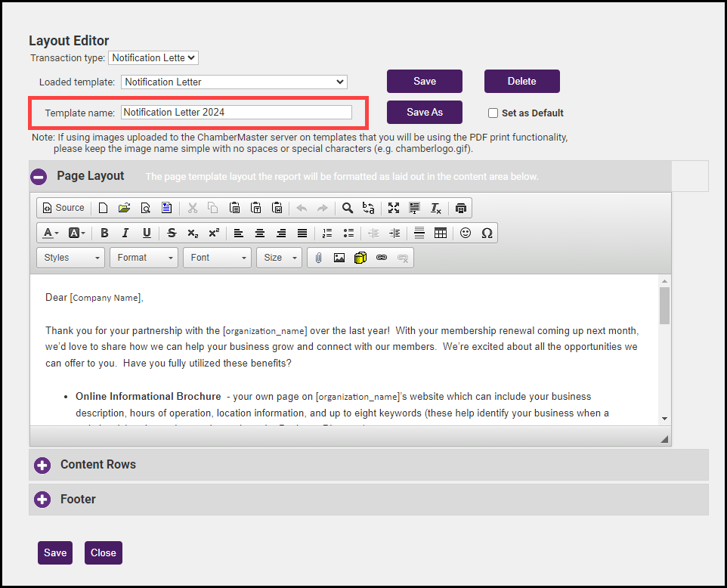Open the Styles dropdown menu
The height and width of the screenshot is (588, 727).
click(71, 258)
